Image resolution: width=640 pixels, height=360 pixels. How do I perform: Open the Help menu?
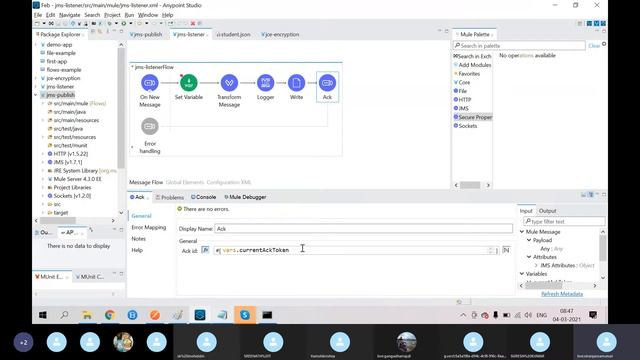tap(167, 15)
